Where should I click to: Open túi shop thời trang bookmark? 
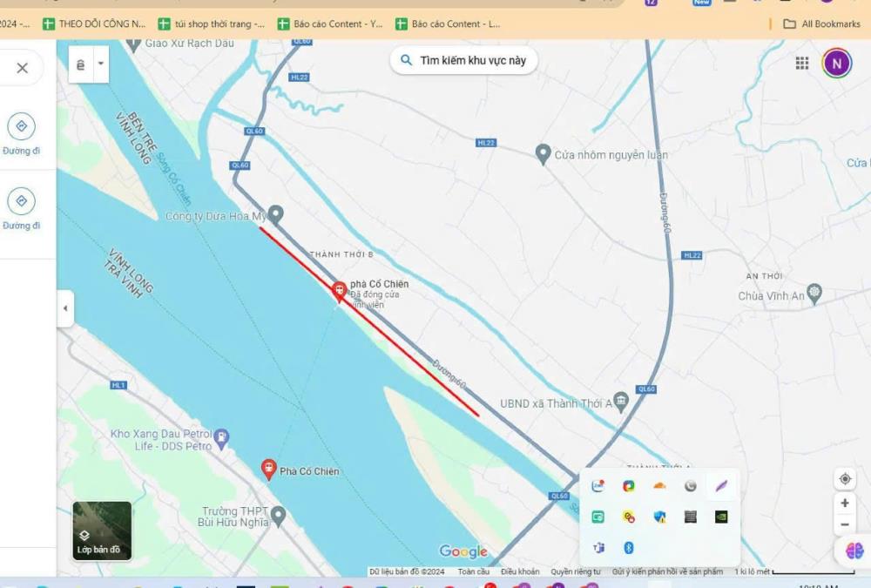[x=212, y=24]
